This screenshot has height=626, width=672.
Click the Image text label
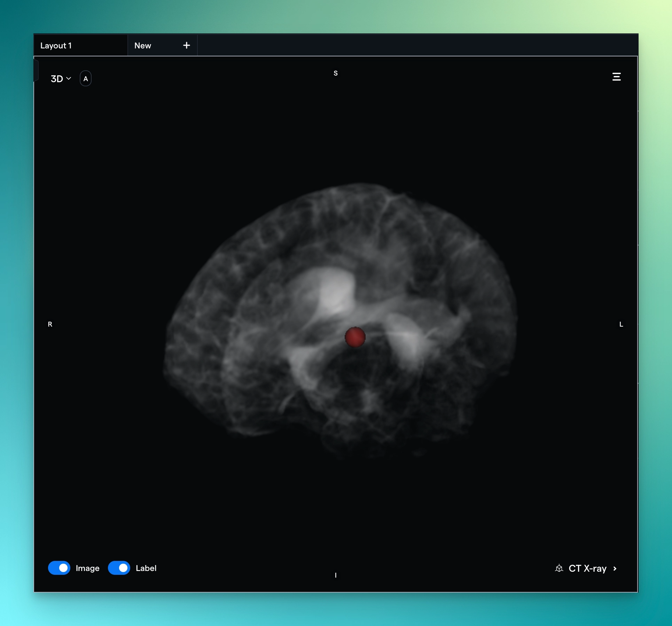click(x=87, y=568)
